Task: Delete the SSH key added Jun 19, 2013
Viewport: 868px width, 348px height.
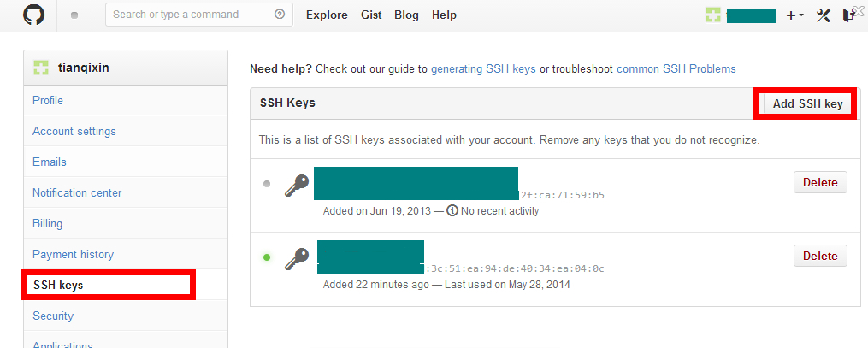Action: [820, 183]
